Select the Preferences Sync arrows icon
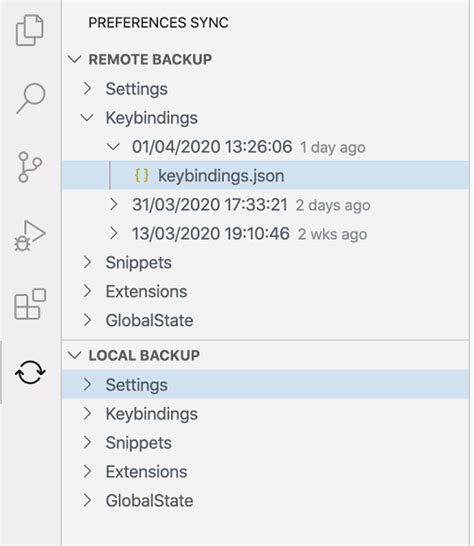The image size is (474, 546). point(30,372)
